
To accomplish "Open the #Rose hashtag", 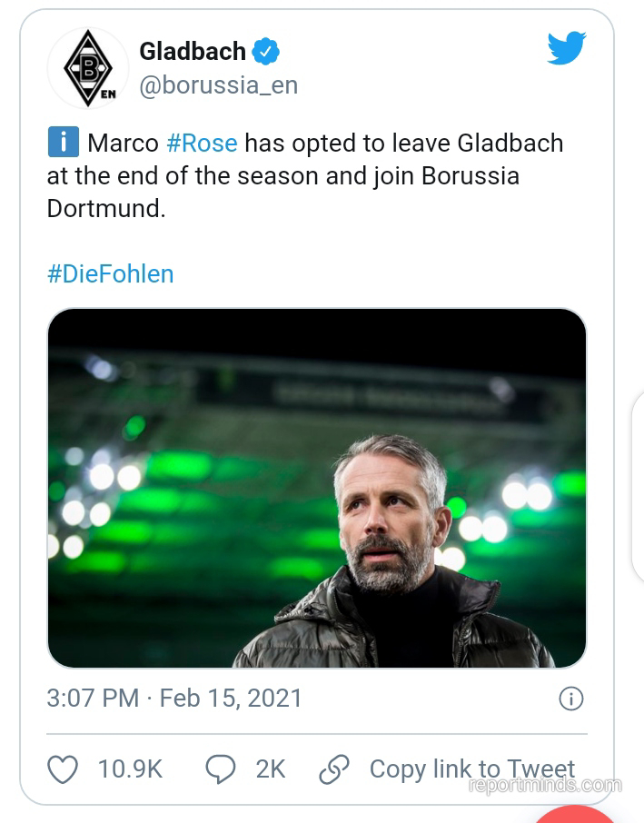I will [202, 143].
